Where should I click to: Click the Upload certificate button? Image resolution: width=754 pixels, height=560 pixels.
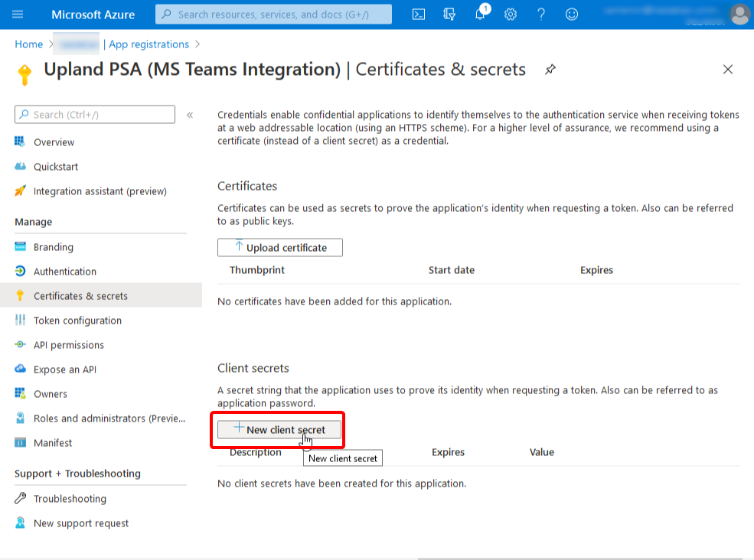pos(280,247)
